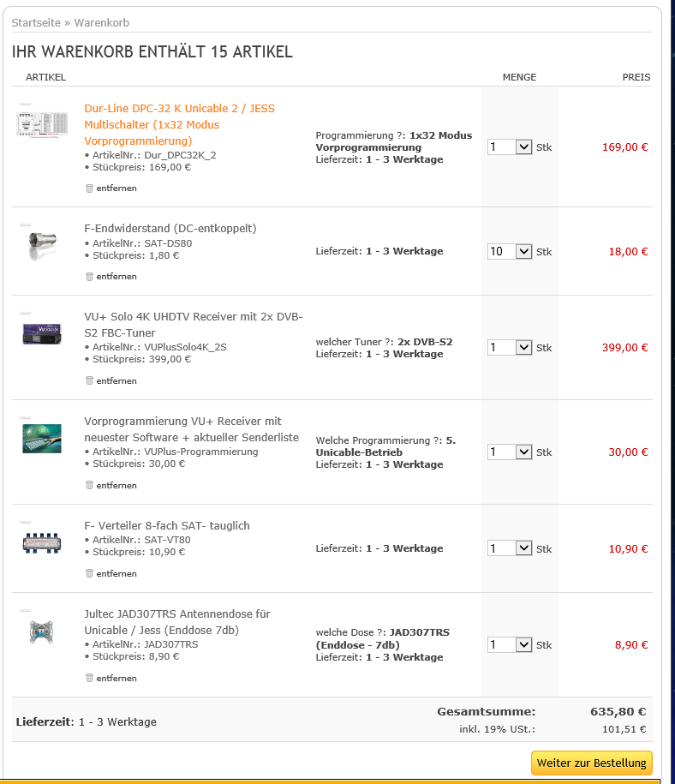The image size is (675, 784).
Task: Click trash icon for Jultec JAD307TRS Antennendose
Action: 89,679
